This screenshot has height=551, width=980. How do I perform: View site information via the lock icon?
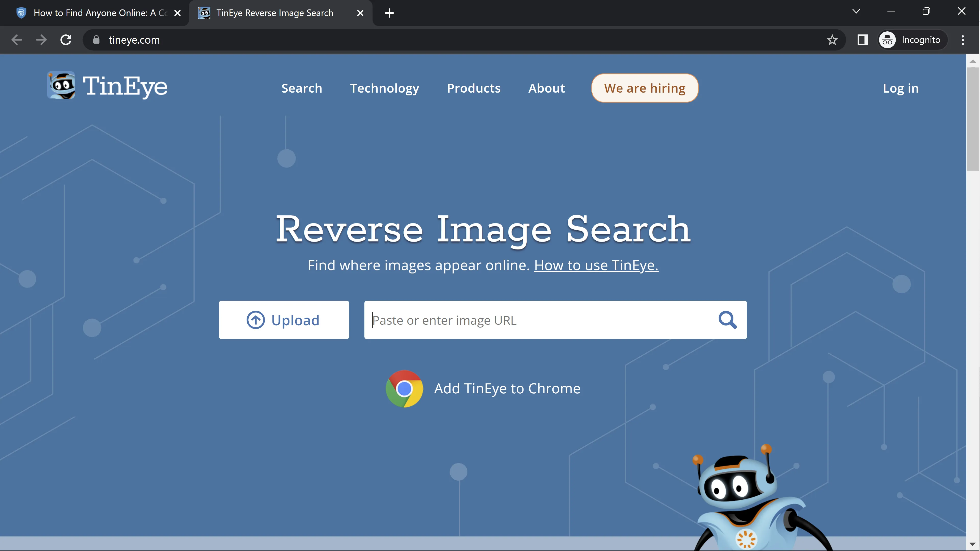click(96, 40)
